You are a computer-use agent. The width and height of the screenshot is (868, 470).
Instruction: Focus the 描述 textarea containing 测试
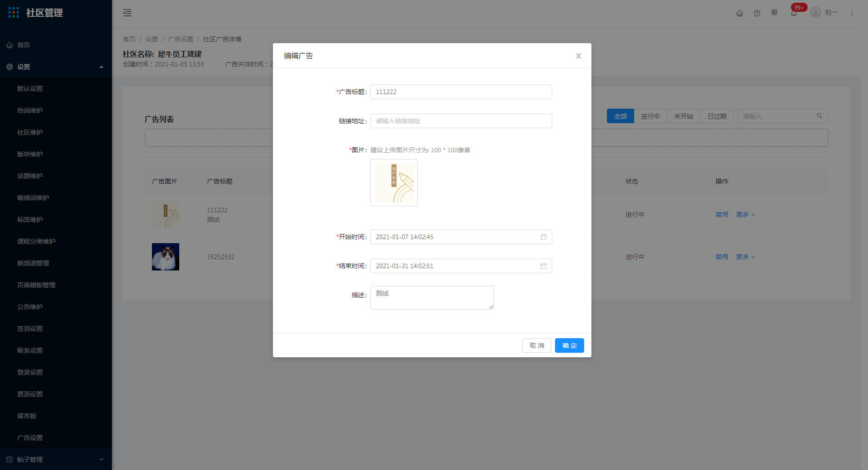432,298
